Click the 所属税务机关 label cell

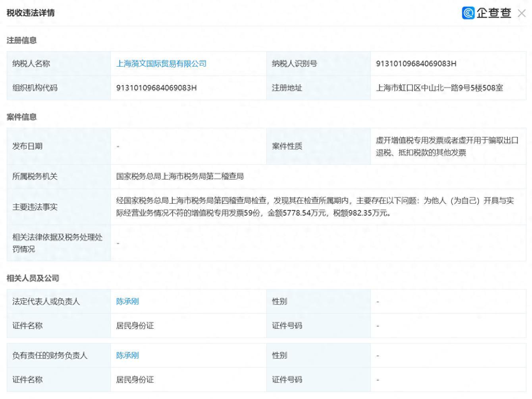59,176
